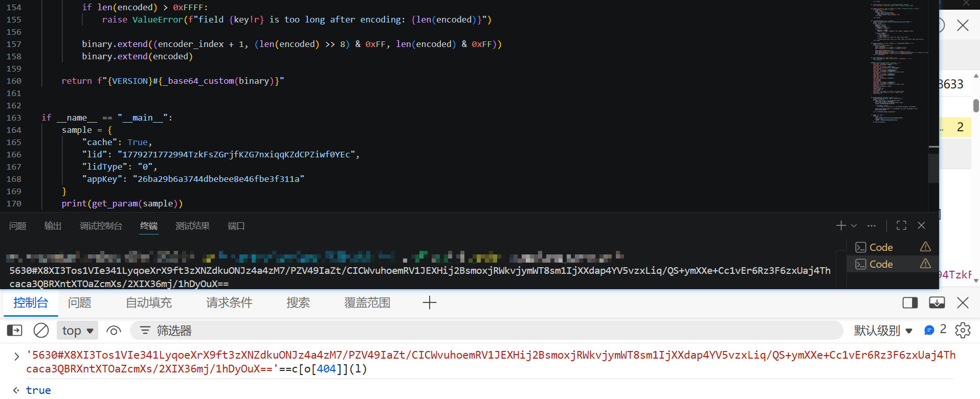Screen dimensions: 980x399
Task: Expand the console log entry arrow
Action: tap(16, 356)
